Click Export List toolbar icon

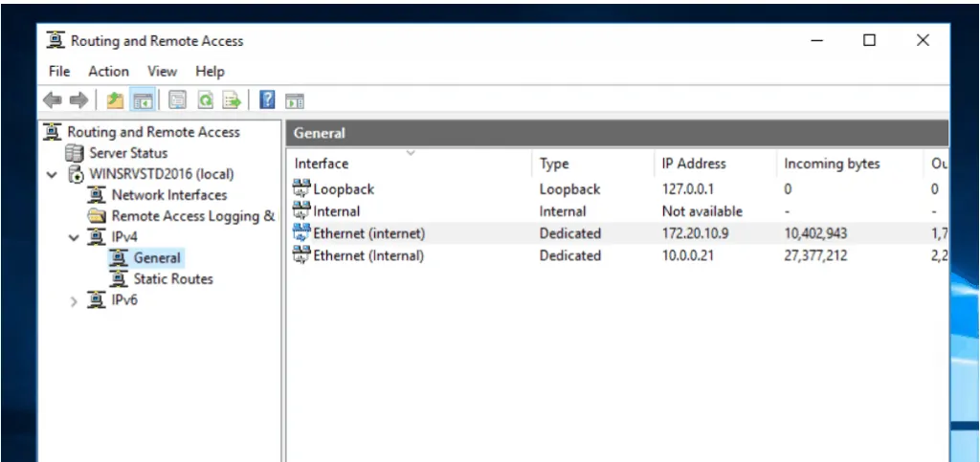232,99
